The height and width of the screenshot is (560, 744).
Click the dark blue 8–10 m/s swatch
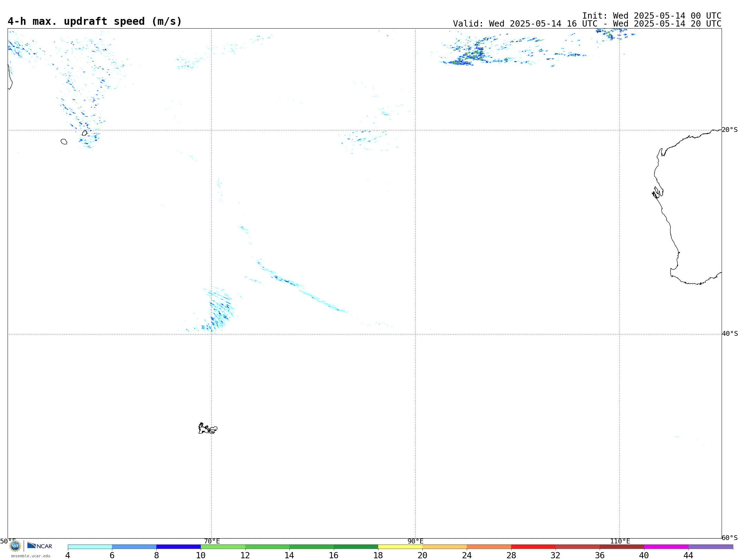click(178, 547)
